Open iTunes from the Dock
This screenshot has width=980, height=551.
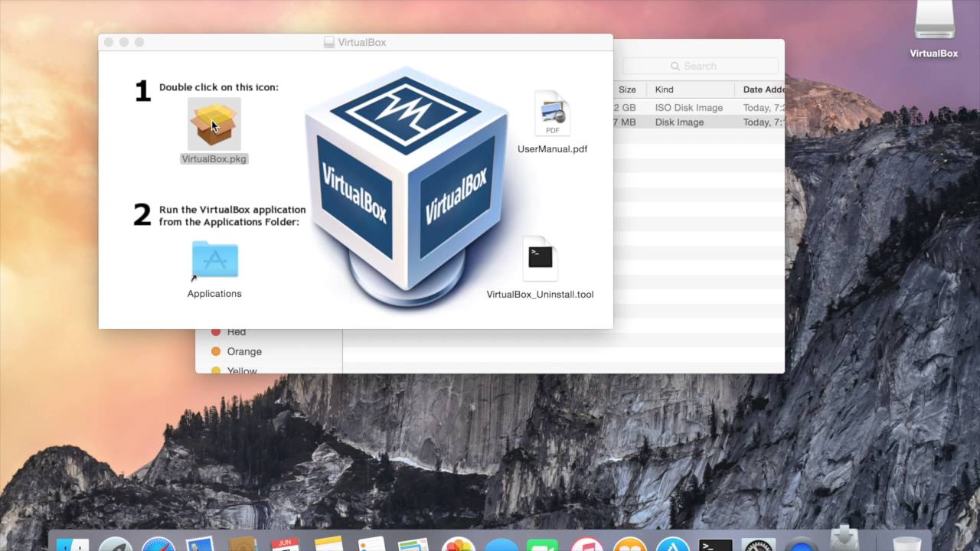pyautogui.click(x=587, y=545)
